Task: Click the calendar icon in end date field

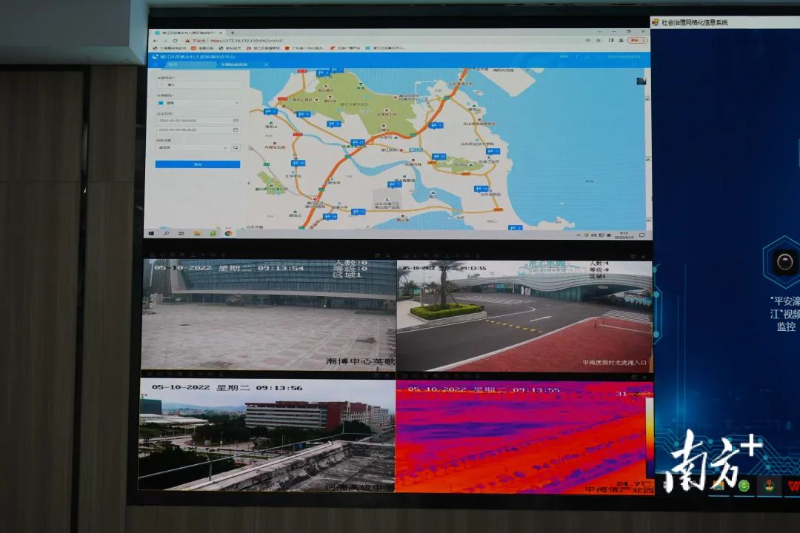Action: point(236,130)
